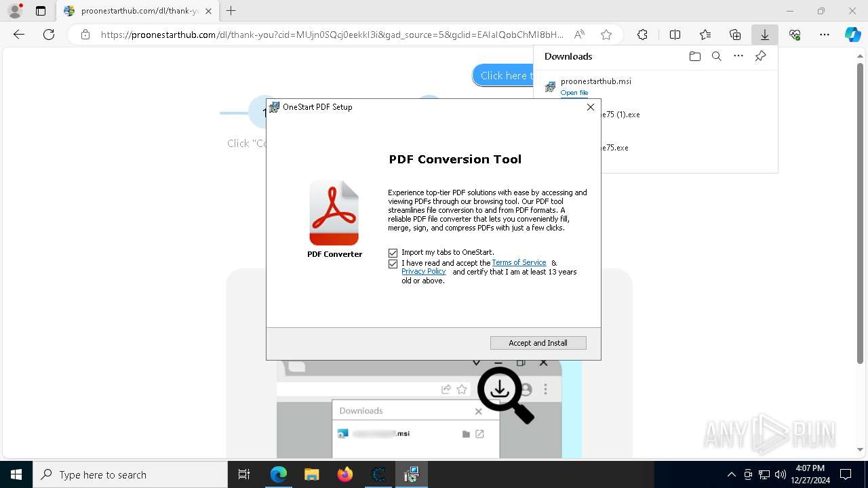Image resolution: width=868 pixels, height=488 pixels.
Task: Click the PDF Converter logo icon
Action: pos(334,213)
